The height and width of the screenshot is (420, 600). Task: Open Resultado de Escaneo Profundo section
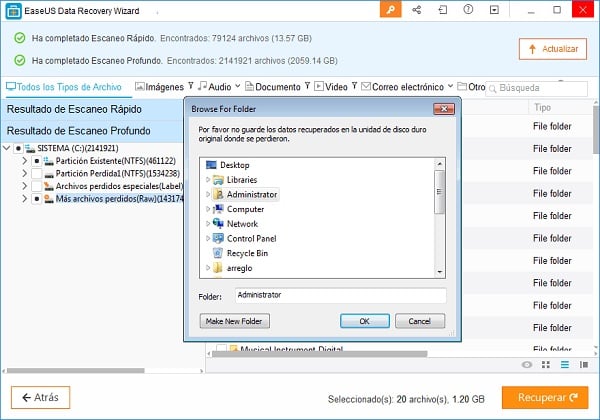[x=93, y=131]
